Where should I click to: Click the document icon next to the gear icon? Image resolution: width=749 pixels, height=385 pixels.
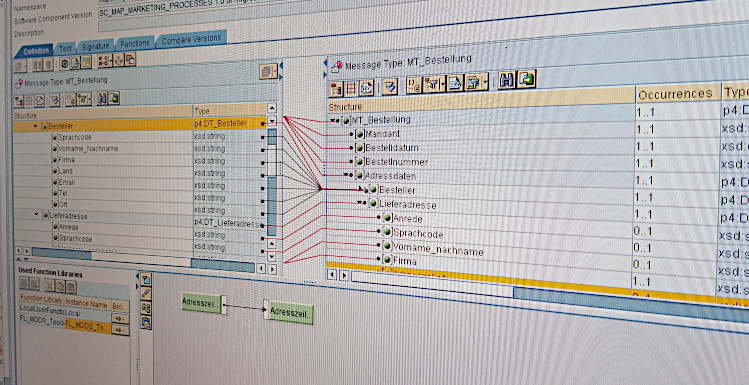(75, 62)
